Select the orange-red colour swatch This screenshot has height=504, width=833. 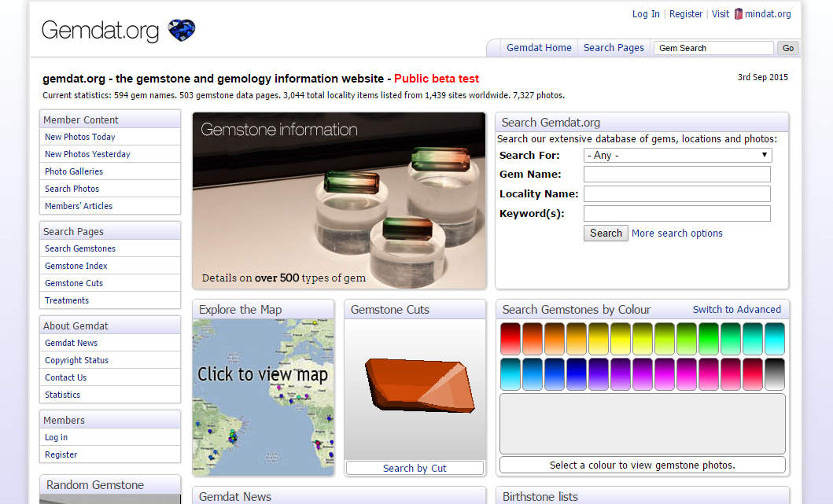point(533,339)
